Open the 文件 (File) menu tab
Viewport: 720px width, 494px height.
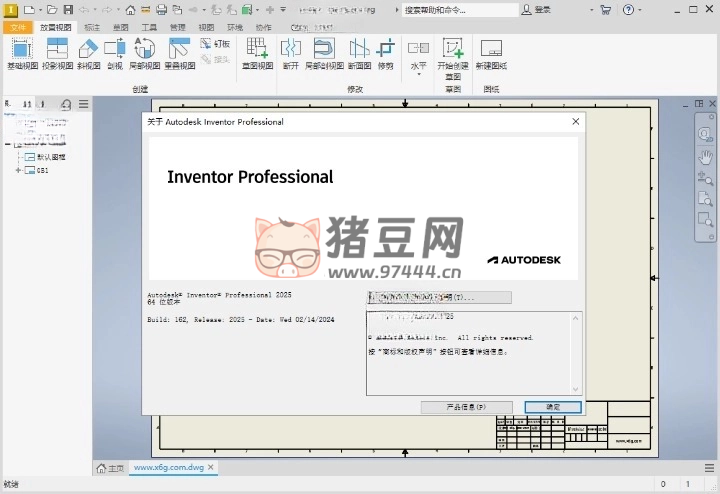[x=19, y=28]
